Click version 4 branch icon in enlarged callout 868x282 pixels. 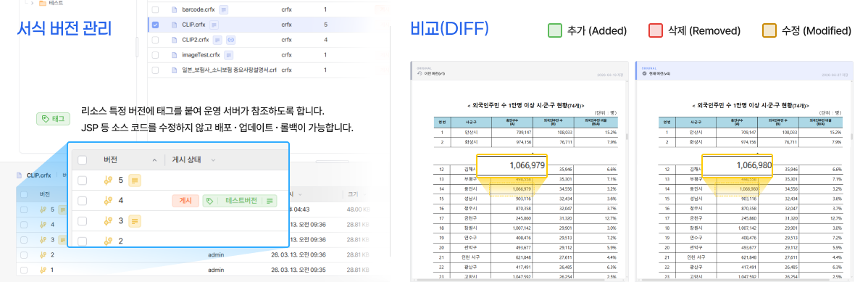[109, 201]
